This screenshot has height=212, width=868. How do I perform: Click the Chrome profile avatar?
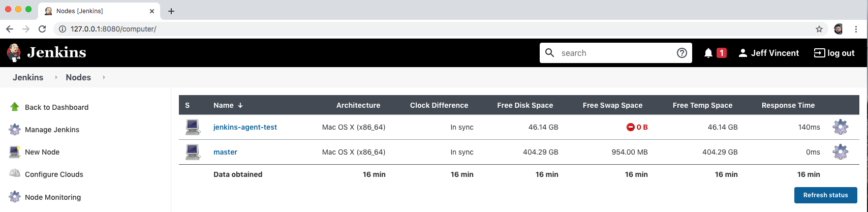[x=839, y=29]
